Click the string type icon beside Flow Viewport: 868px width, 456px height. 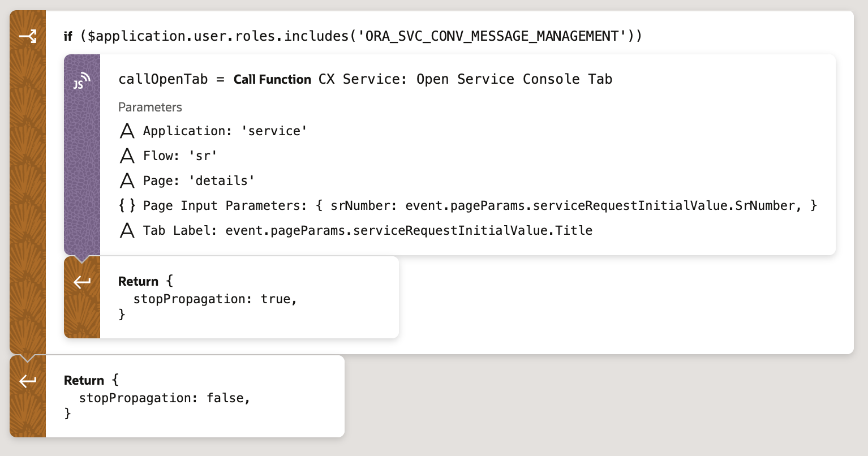tap(127, 156)
